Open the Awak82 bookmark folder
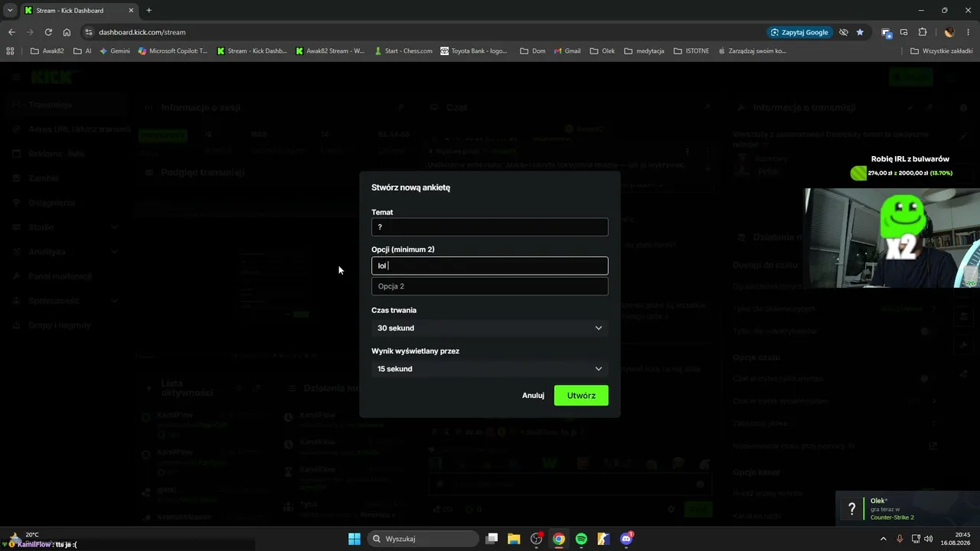The width and height of the screenshot is (980, 551). tap(47, 51)
